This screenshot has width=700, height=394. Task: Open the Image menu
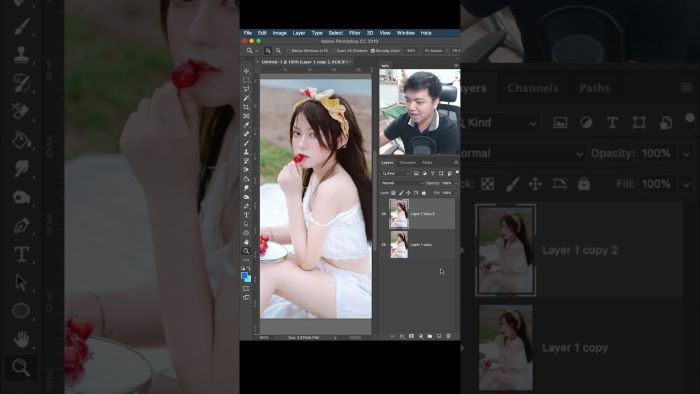click(x=279, y=33)
